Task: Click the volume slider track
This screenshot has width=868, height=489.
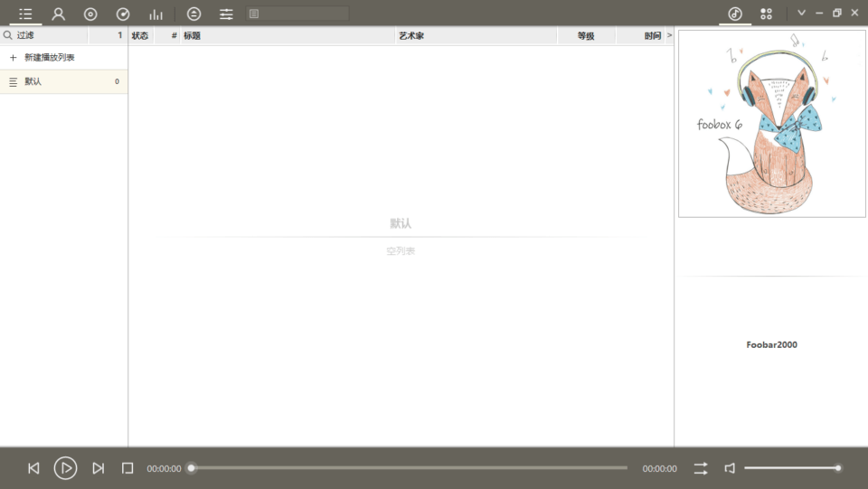Action: coord(793,468)
